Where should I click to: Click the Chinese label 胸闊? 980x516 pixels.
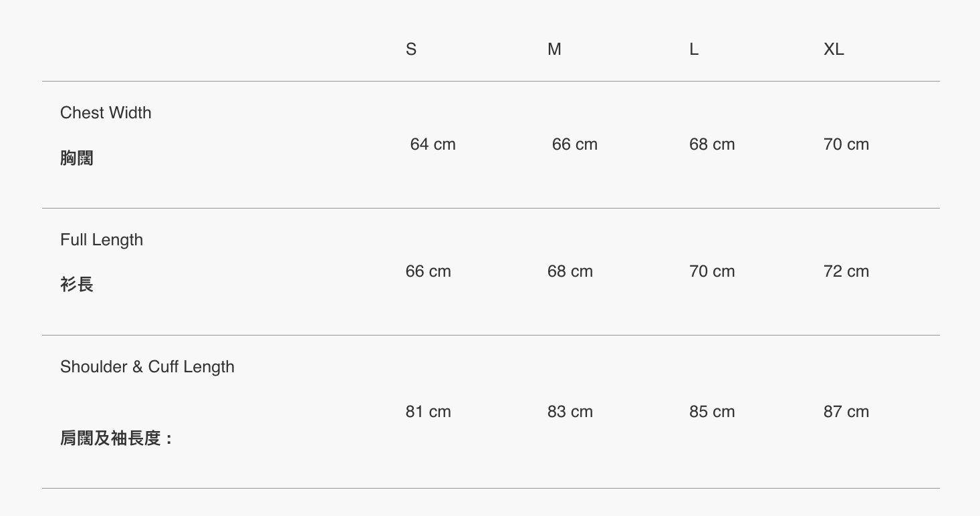point(77,158)
